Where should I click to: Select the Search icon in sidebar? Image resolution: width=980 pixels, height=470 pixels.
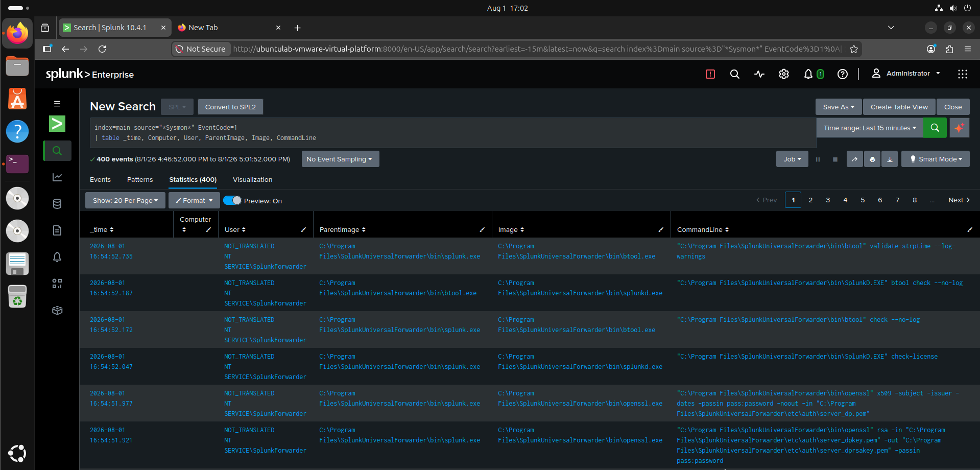(x=57, y=151)
